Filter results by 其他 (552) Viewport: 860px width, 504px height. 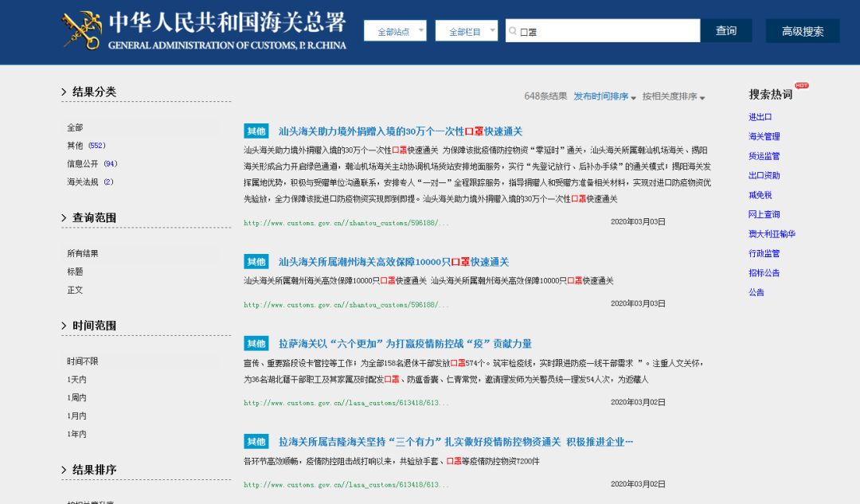86,146
